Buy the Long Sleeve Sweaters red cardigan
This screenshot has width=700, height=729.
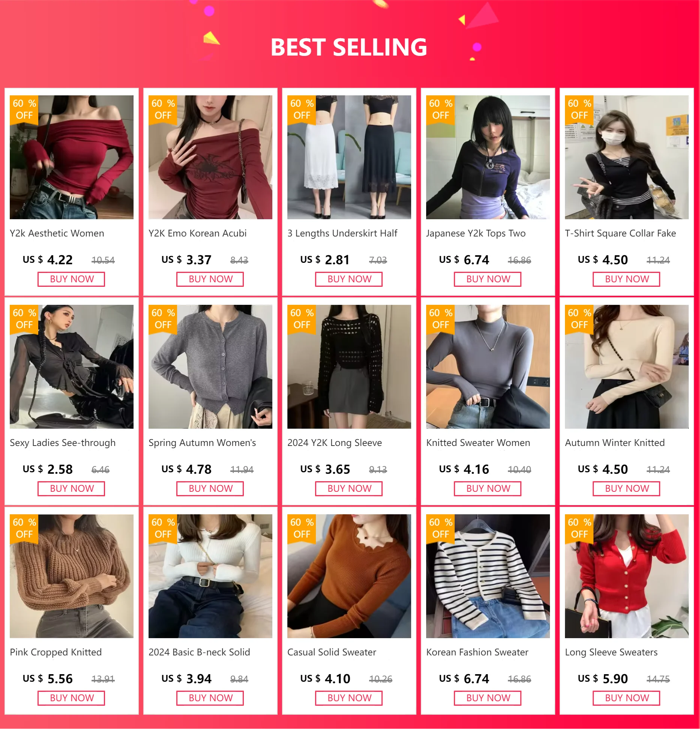(626, 698)
